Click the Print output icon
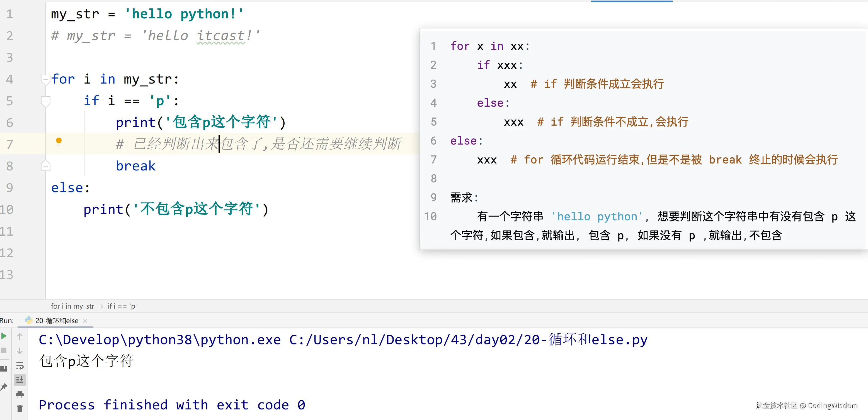The height and width of the screenshot is (420, 868). click(20, 394)
